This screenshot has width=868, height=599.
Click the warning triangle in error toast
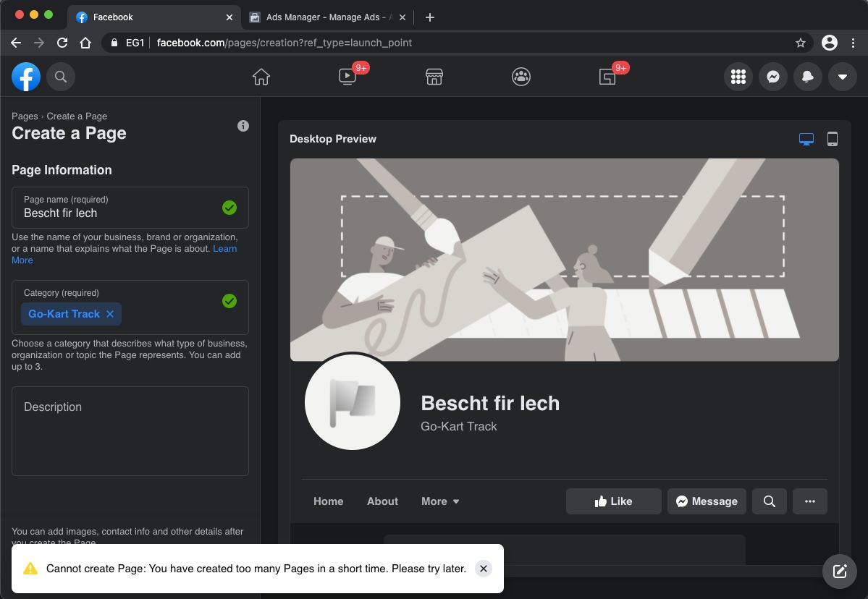[30, 568]
